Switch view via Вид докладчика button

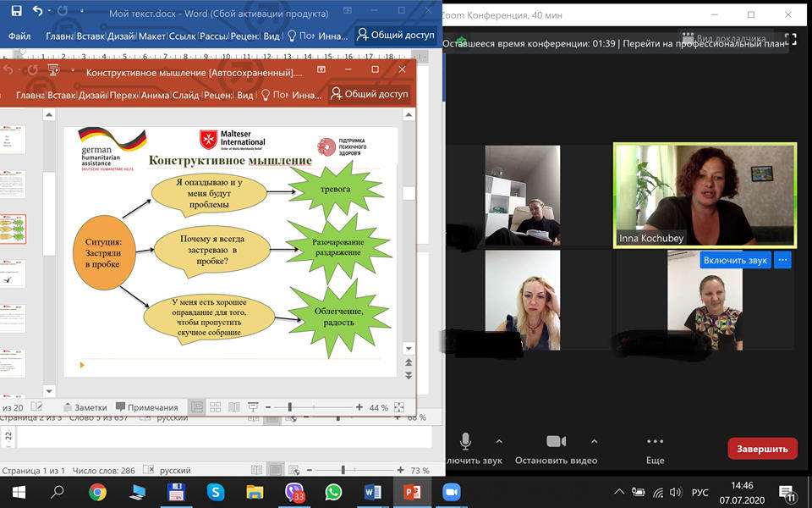pos(724,38)
